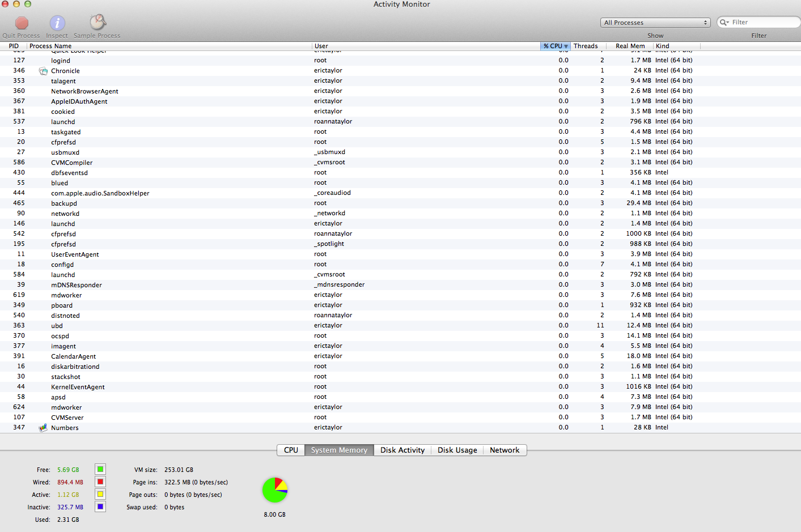The width and height of the screenshot is (801, 532).
Task: Sort by the User column header
Action: pos(426,46)
